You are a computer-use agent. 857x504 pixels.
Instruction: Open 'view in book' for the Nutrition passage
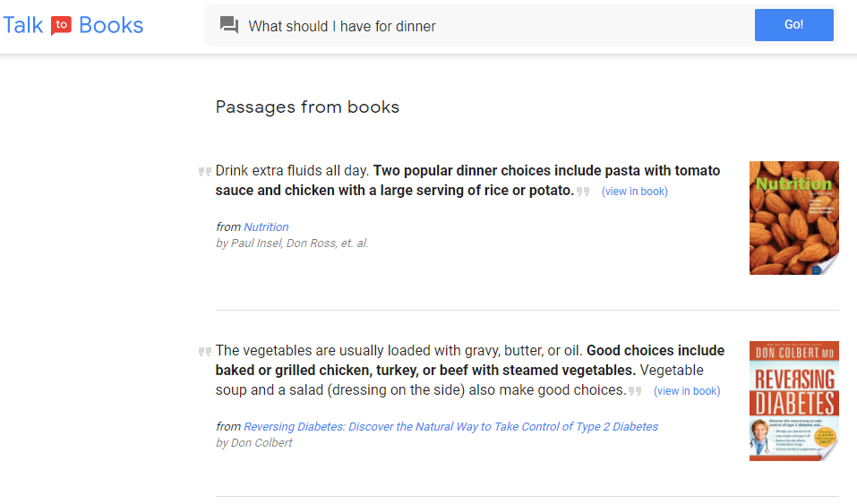pyautogui.click(x=635, y=192)
